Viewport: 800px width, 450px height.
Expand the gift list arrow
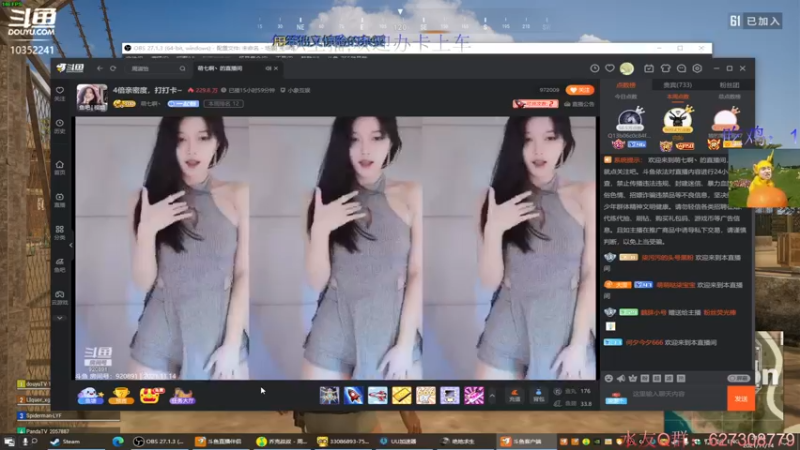point(492,395)
